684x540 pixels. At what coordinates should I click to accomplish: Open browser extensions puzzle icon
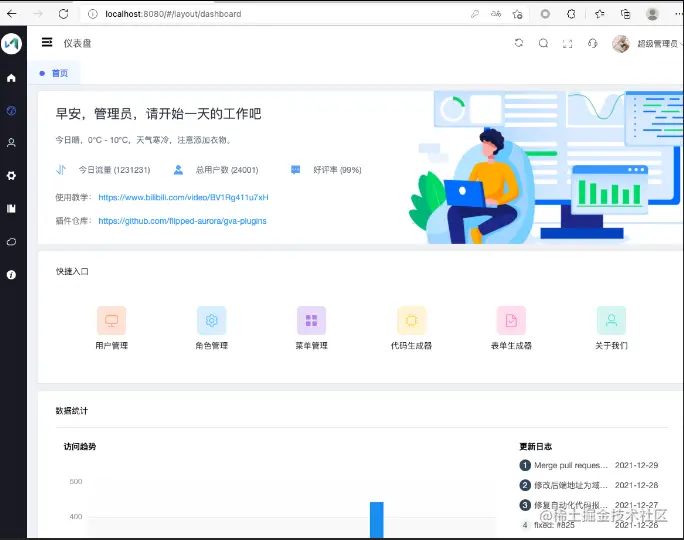[571, 14]
